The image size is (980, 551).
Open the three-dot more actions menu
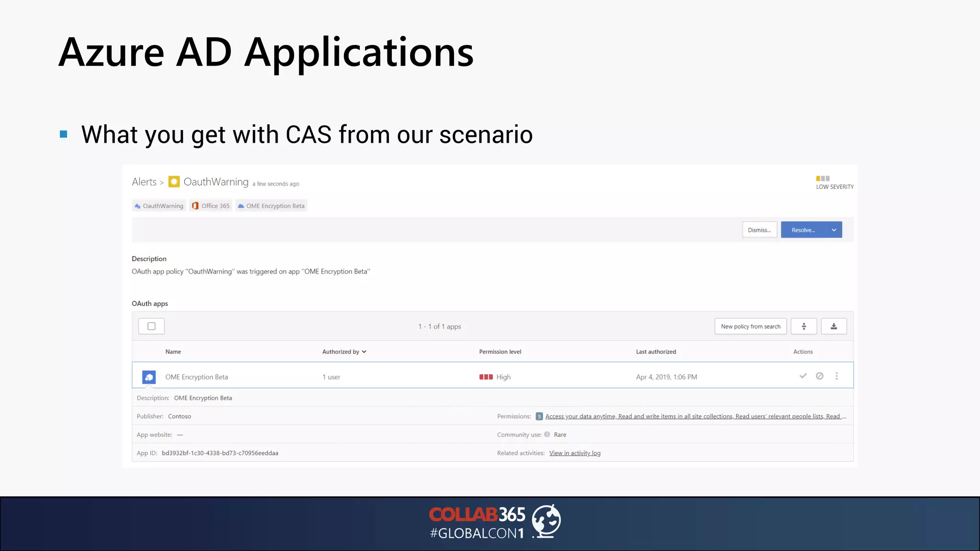(836, 376)
